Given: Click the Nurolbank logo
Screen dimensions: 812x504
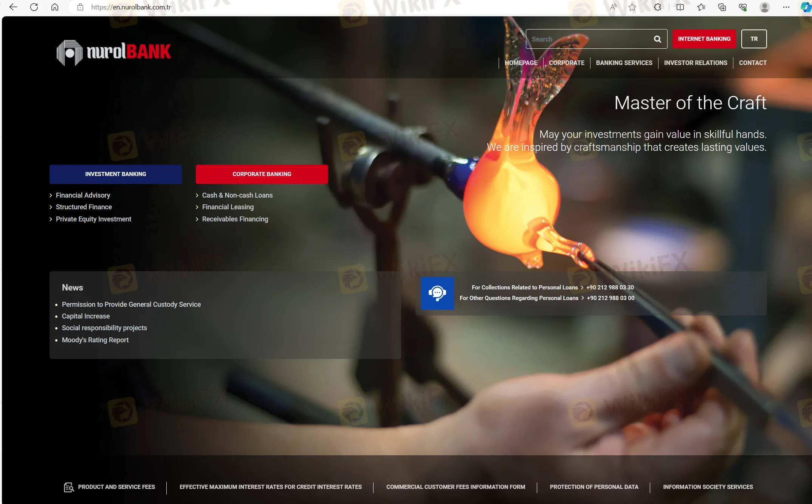Looking at the screenshot, I should [x=114, y=52].
